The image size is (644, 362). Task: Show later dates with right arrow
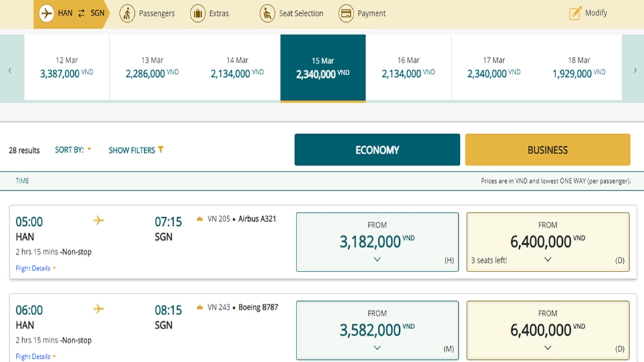click(635, 70)
